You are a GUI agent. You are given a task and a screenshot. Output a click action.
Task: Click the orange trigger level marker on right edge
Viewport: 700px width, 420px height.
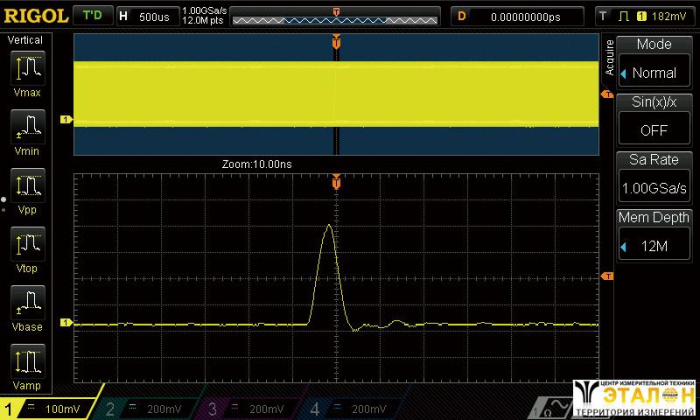tap(606, 276)
